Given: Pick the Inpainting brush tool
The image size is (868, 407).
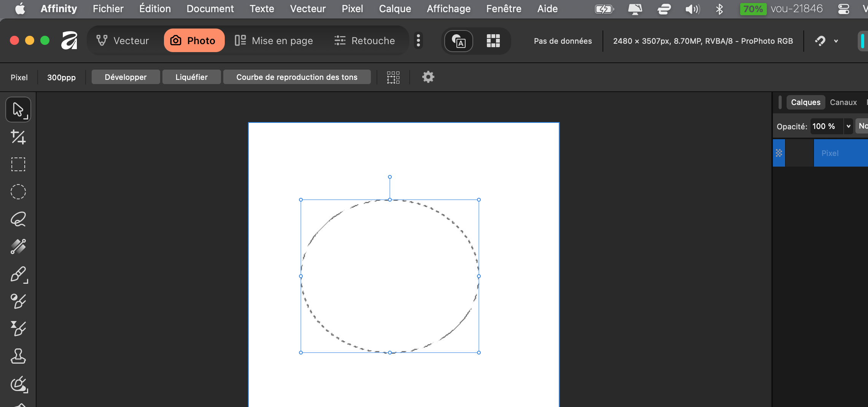Looking at the screenshot, I should pyautogui.click(x=19, y=384).
